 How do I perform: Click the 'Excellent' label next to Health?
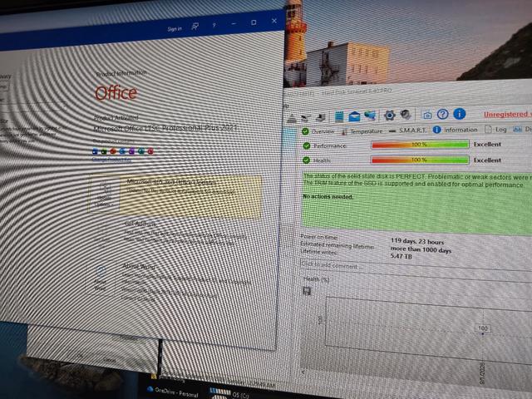(x=487, y=160)
